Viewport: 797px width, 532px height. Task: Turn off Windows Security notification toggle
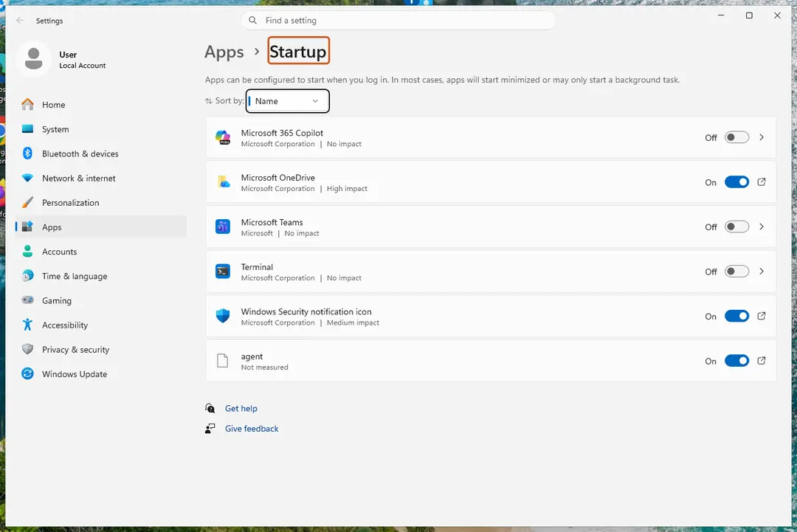pos(736,316)
